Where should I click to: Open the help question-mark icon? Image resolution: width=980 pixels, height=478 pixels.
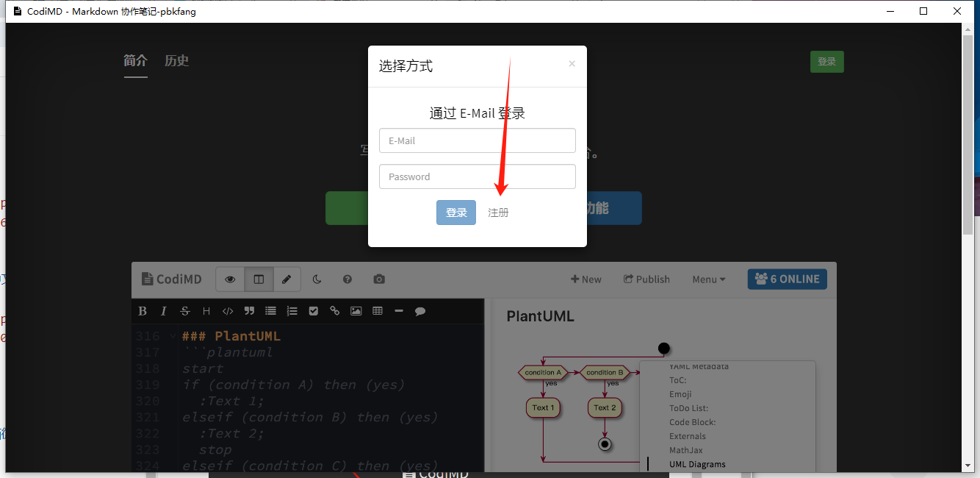tap(347, 279)
